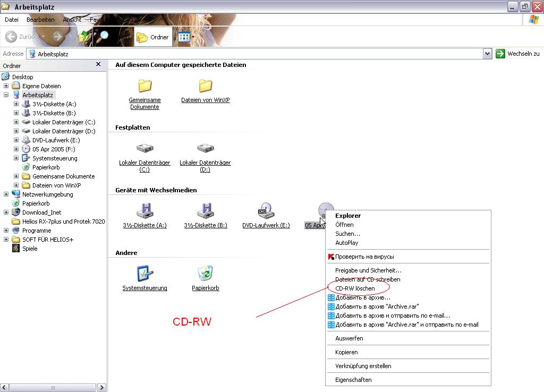Viewport: 544px width, 392px height.
Task: Select the Lokaler Datenträger (D:) drive icon
Action: (206, 149)
